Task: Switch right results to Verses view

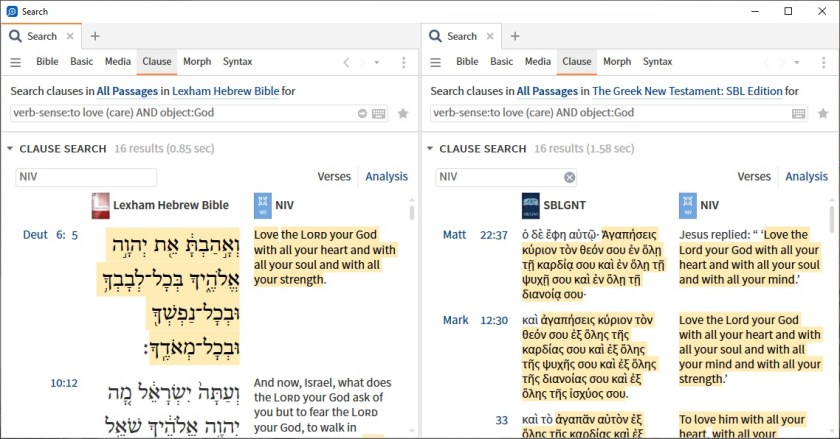Action: [754, 177]
